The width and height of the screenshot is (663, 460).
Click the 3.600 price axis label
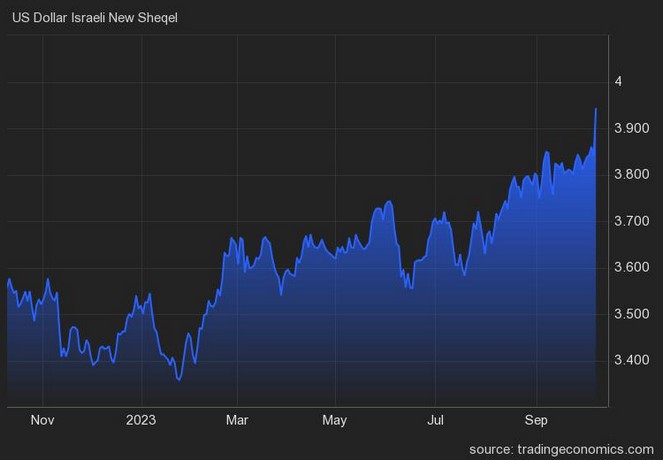632,267
